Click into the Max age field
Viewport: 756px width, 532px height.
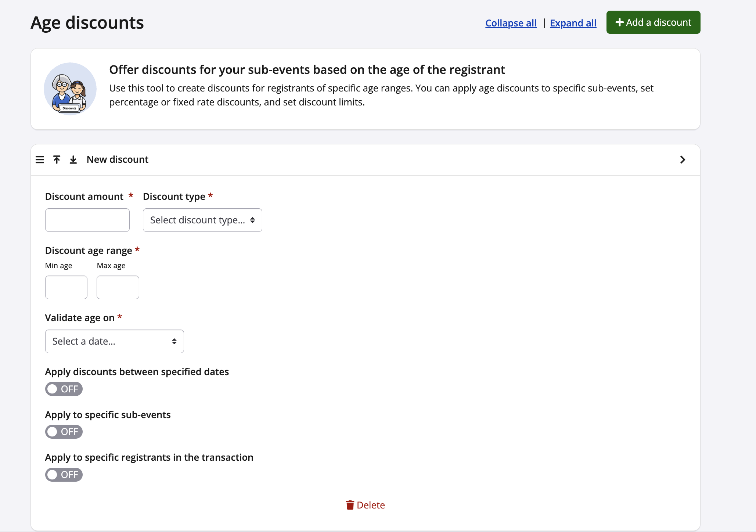(118, 287)
